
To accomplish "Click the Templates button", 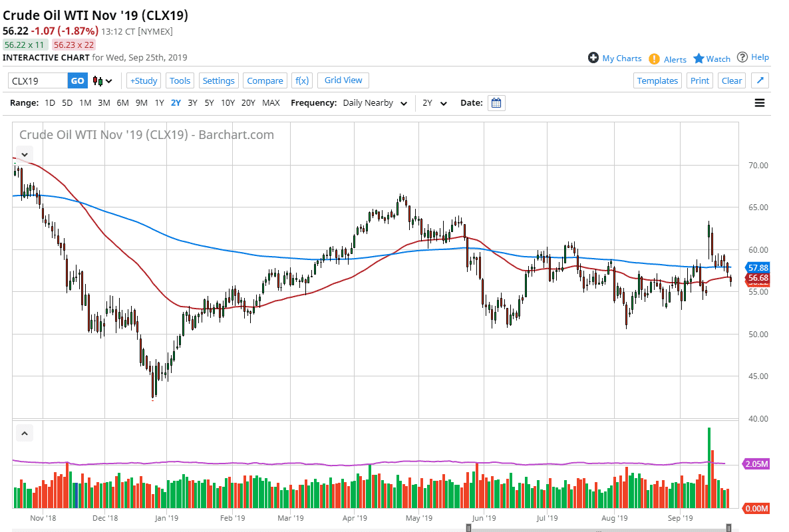I will (x=657, y=80).
